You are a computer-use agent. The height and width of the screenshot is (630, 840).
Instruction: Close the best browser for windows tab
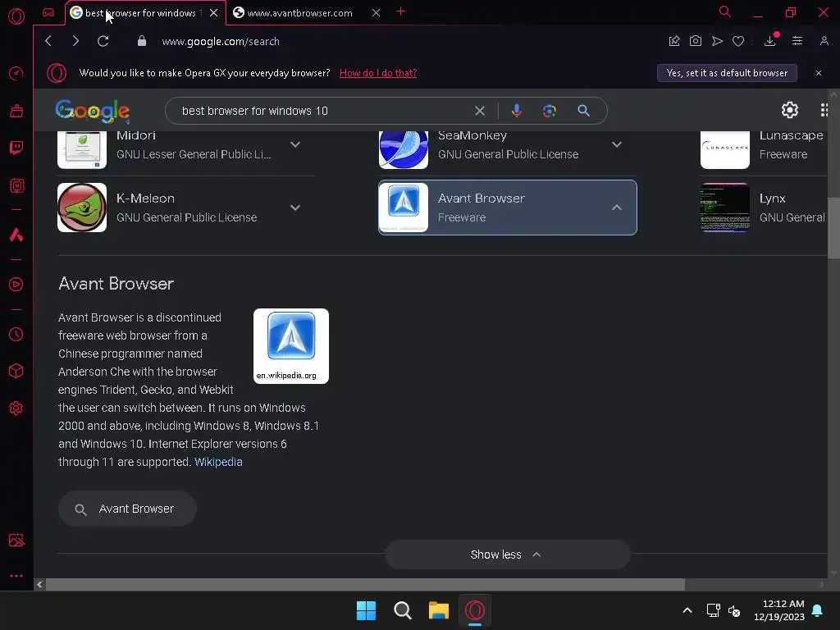pos(214,13)
